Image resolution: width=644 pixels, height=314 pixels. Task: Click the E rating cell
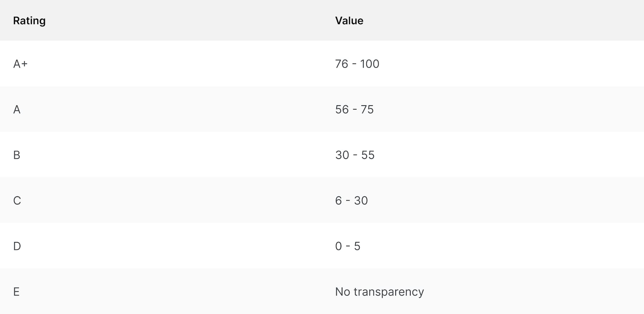[16, 291]
